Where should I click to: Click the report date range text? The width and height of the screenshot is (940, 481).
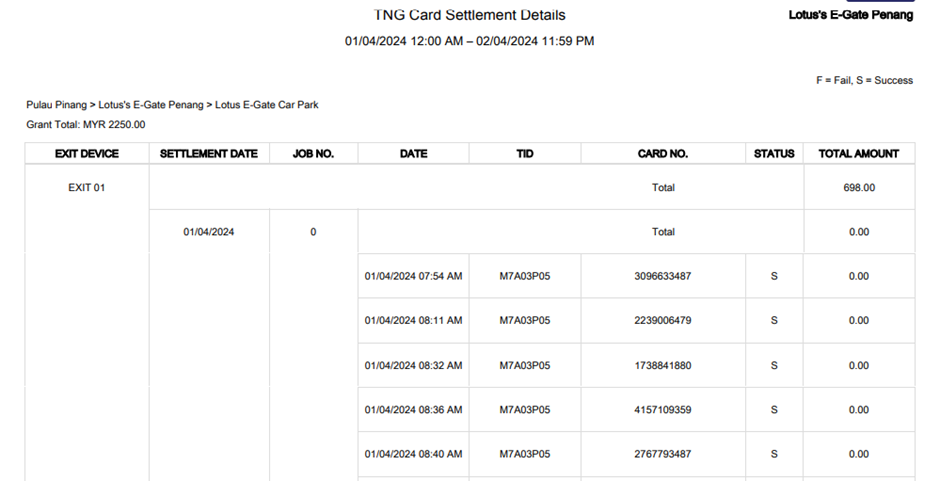click(469, 41)
